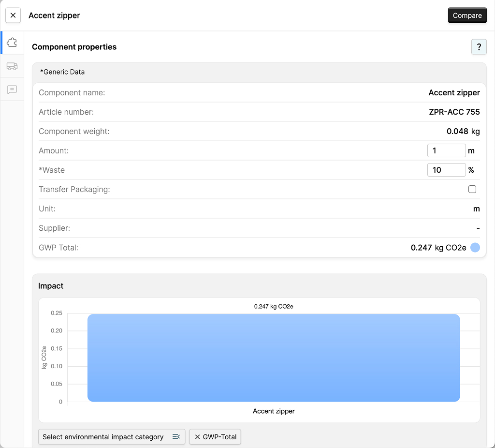Click the Waste percentage input field

pos(446,170)
